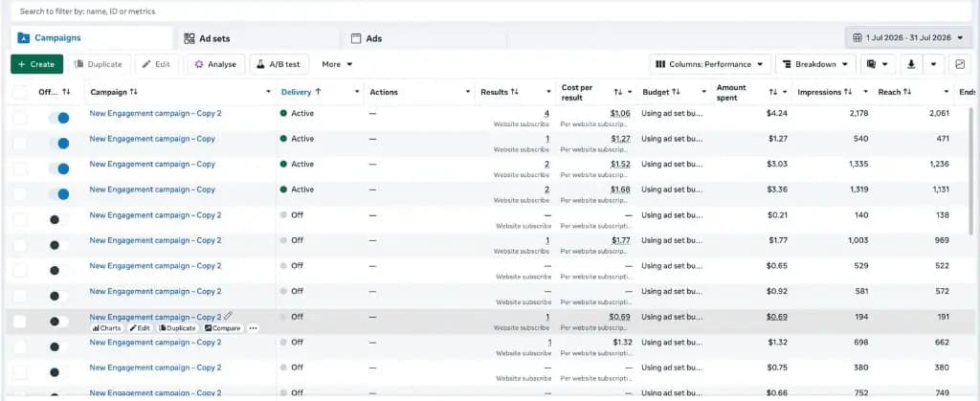Click the $1.06 cost per result value
Screen dimensions: 980x401
tap(620, 113)
